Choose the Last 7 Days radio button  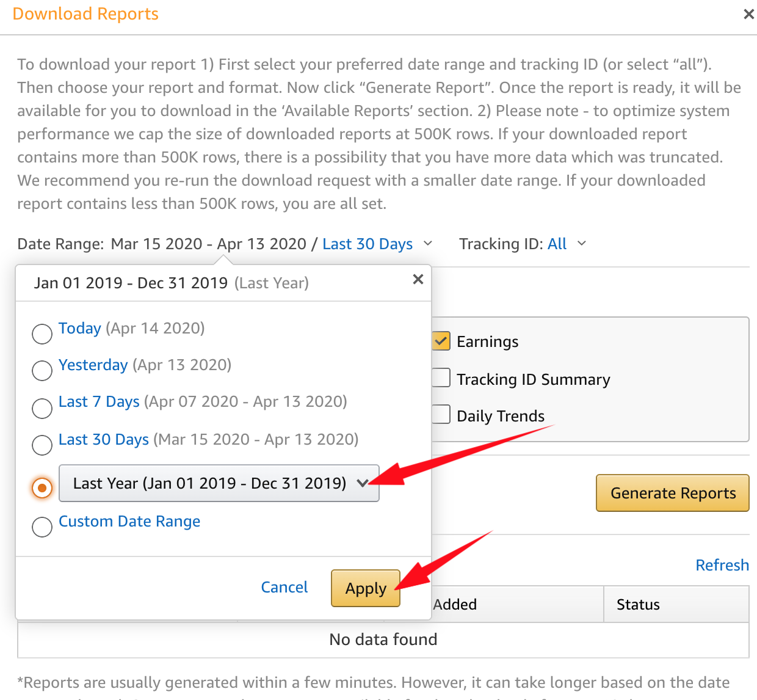[x=42, y=408]
